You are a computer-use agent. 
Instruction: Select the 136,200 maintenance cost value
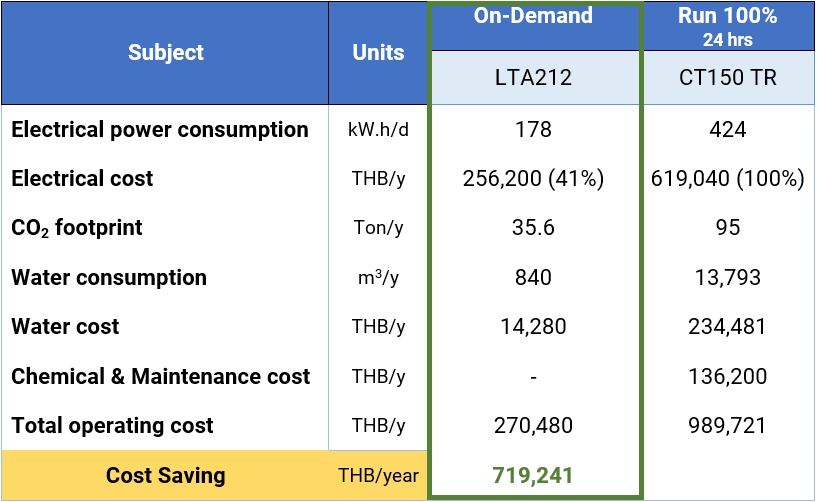(x=728, y=377)
